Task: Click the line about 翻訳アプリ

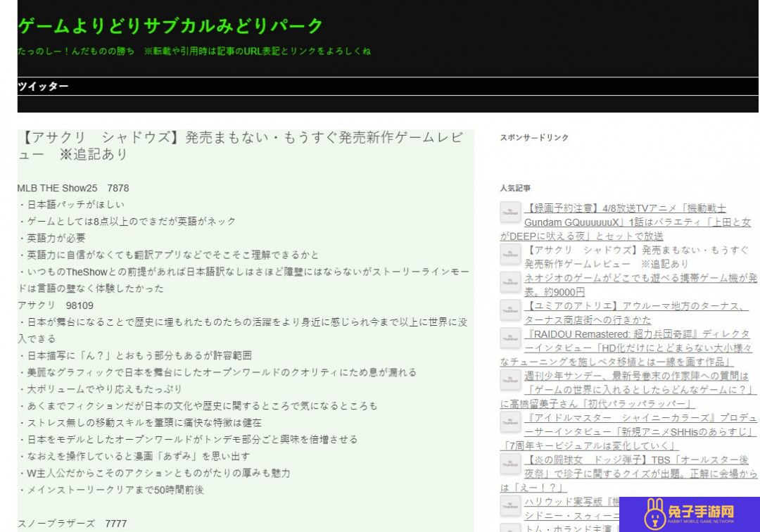Action: [x=169, y=255]
